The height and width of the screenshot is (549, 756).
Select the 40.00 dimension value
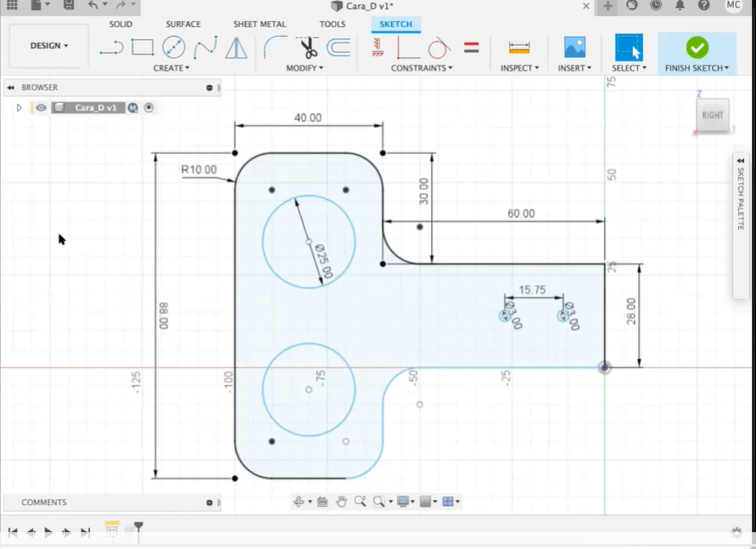click(307, 118)
